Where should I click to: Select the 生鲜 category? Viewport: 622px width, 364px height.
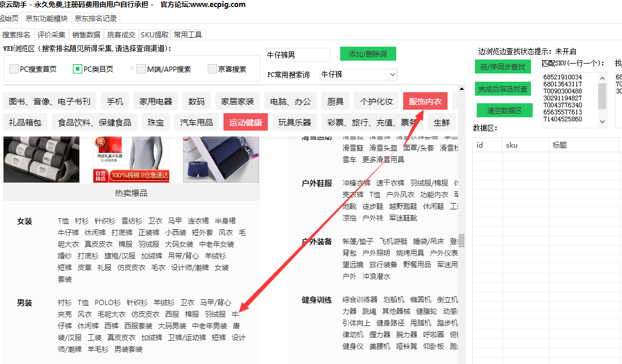[x=442, y=123]
